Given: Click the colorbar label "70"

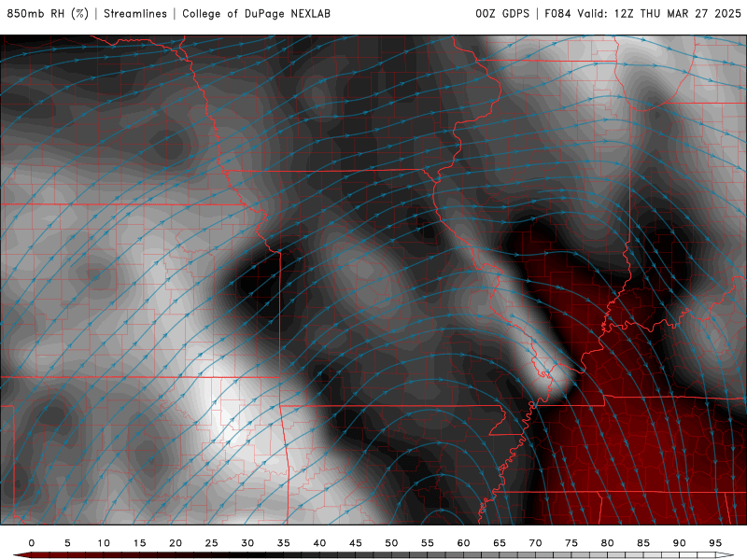Looking at the screenshot, I should (x=535, y=543).
